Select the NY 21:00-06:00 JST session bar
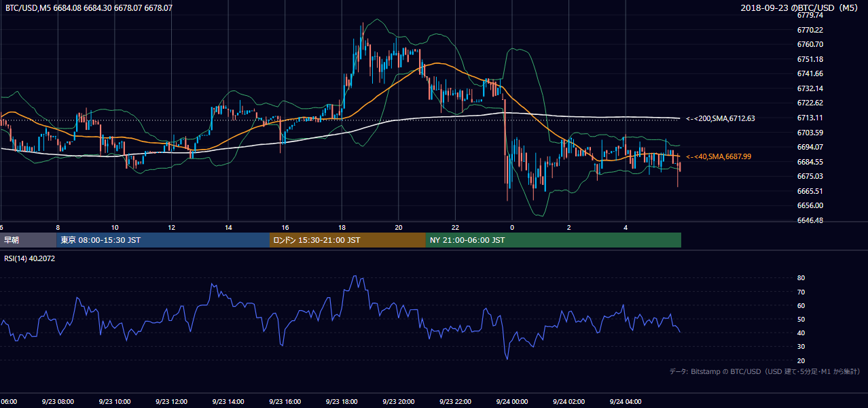868x408 pixels. pos(554,240)
